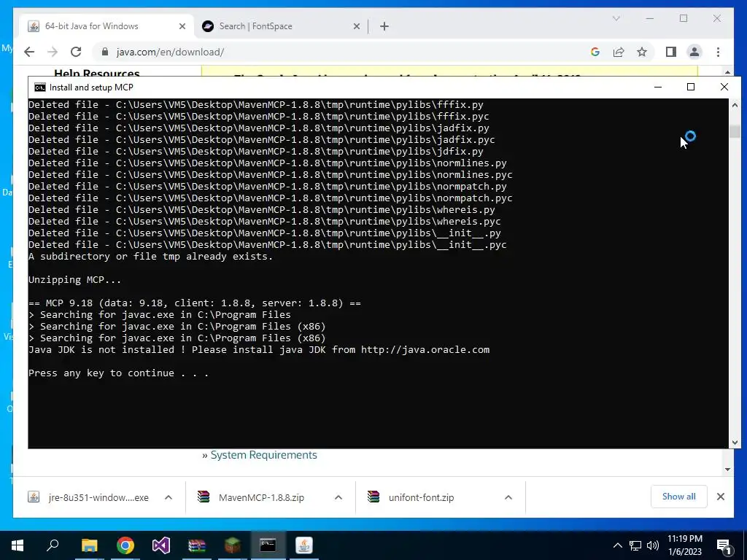This screenshot has height=560, width=747.
Task: Select Command Prompt taskbar icon
Action: [x=268, y=545]
